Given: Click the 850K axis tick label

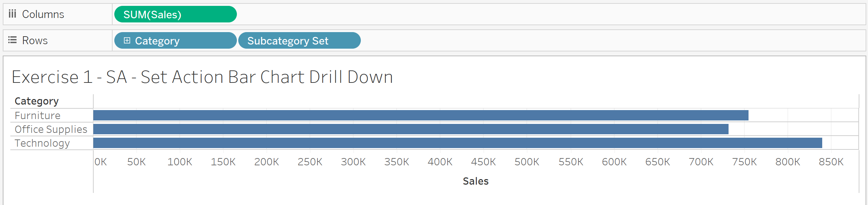Looking at the screenshot, I should coord(831,162).
